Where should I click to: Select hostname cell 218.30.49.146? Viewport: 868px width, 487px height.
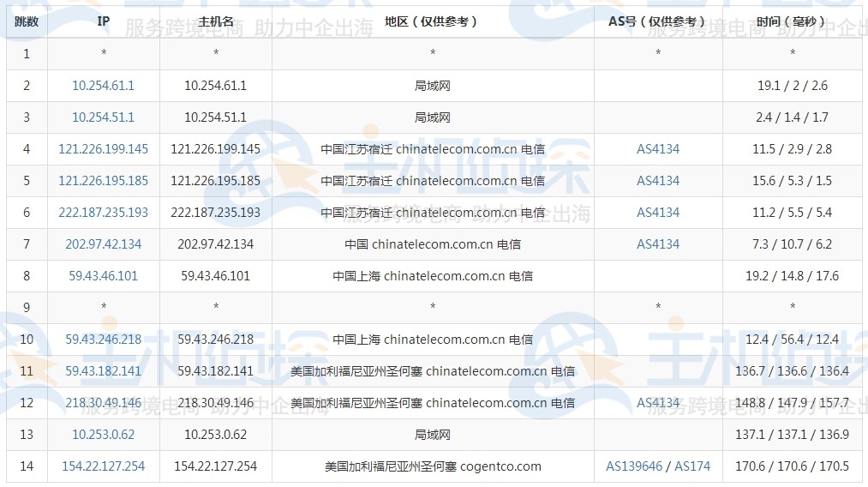click(x=216, y=403)
